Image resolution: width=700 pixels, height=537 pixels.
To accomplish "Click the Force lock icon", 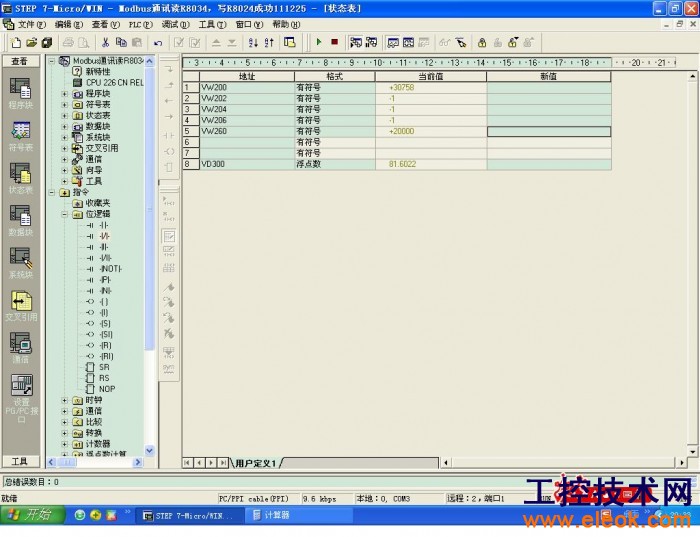I will [482, 42].
